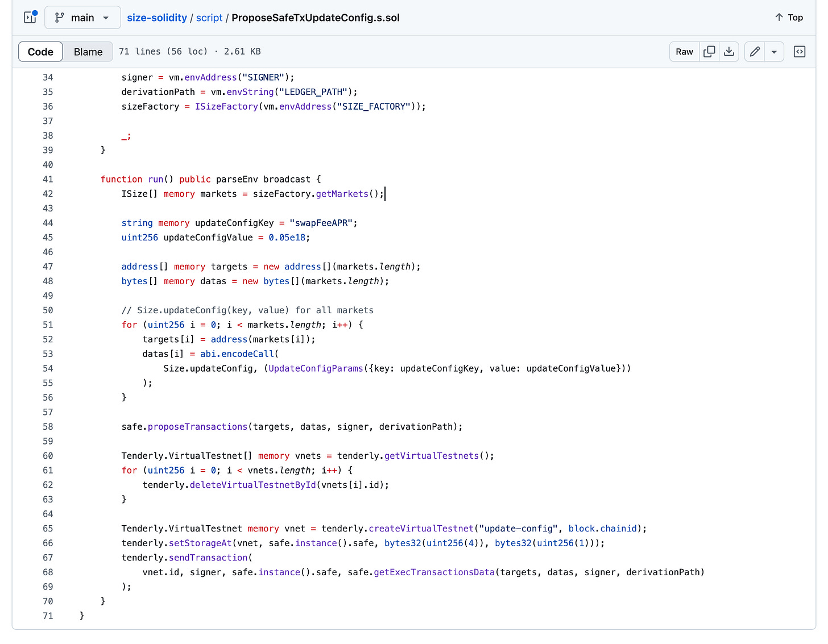This screenshot has width=828, height=644.
Task: Click 'getVirtualTestnets' on line 60
Action: (x=432, y=456)
